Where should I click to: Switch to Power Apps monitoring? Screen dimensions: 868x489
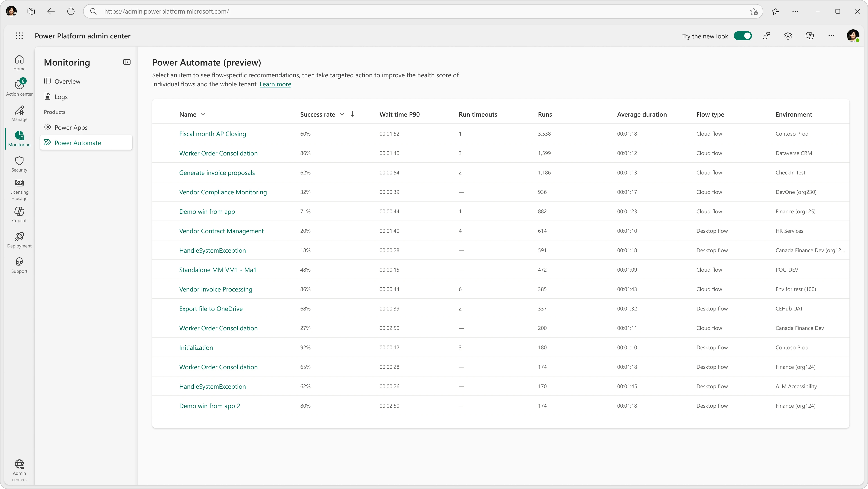[x=71, y=127]
